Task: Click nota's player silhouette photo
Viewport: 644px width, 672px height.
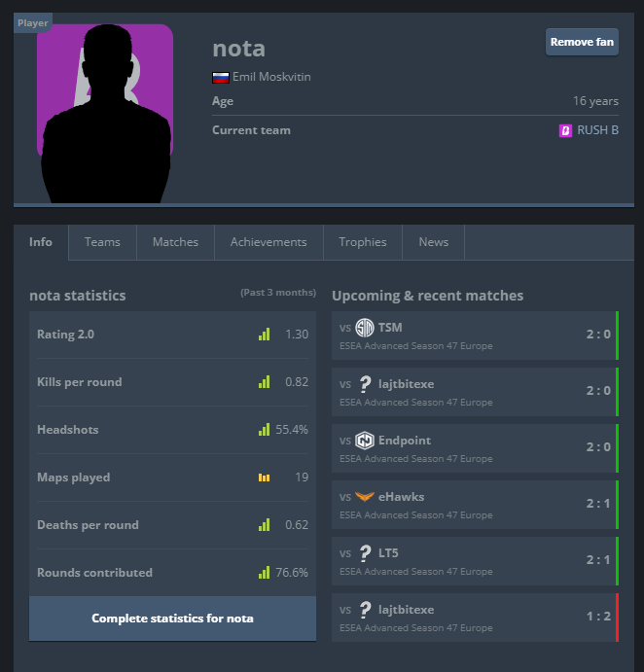Action: click(x=106, y=114)
